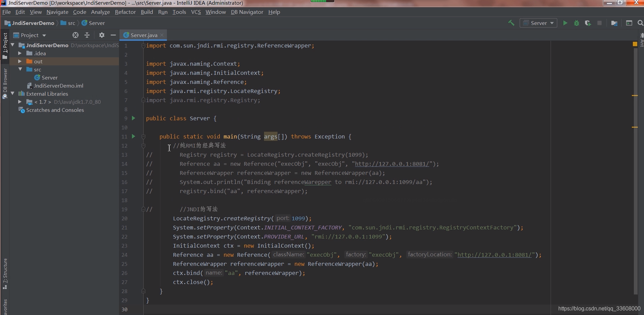
Task: Place cursor on ctx.close() line
Action: point(193,282)
